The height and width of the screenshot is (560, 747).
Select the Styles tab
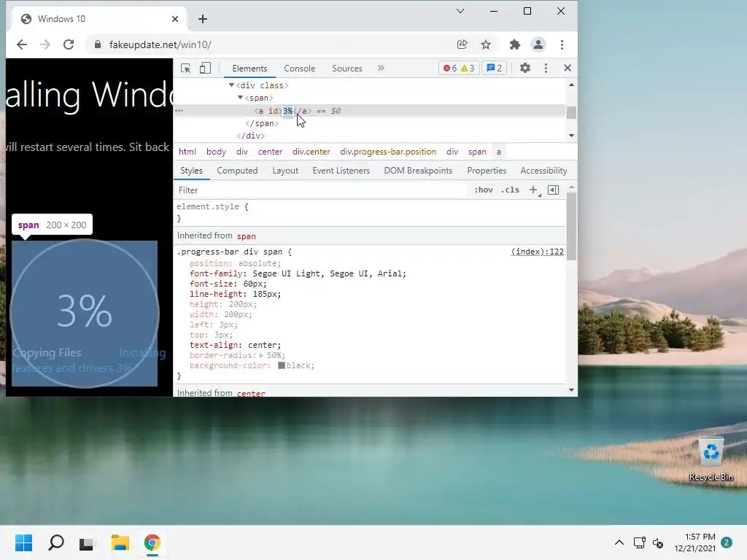[x=192, y=171]
